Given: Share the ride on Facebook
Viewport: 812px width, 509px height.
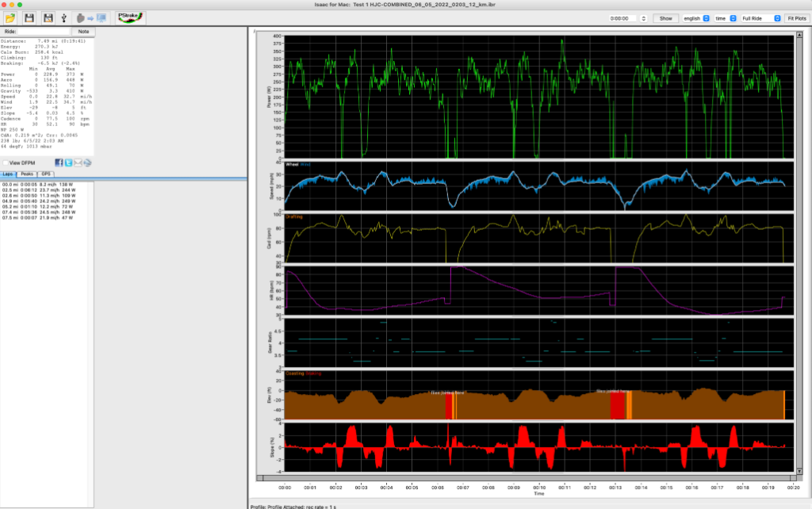Looking at the screenshot, I should 59,163.
